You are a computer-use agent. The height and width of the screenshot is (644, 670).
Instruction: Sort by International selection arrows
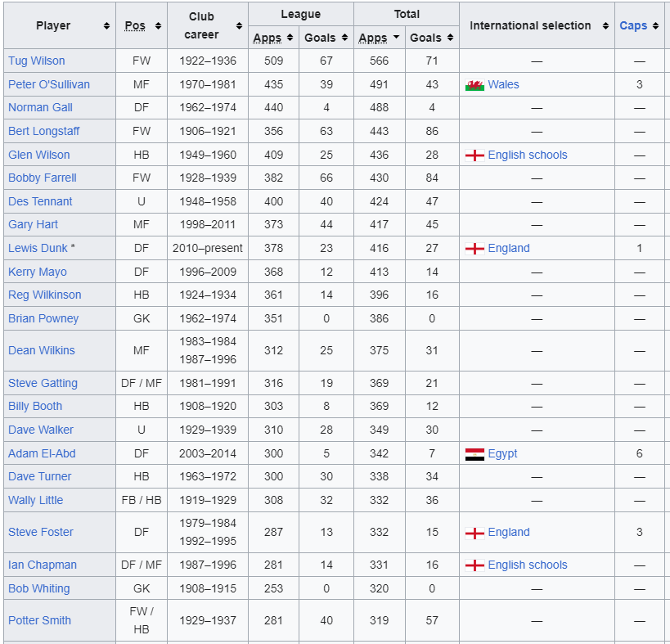605,26
